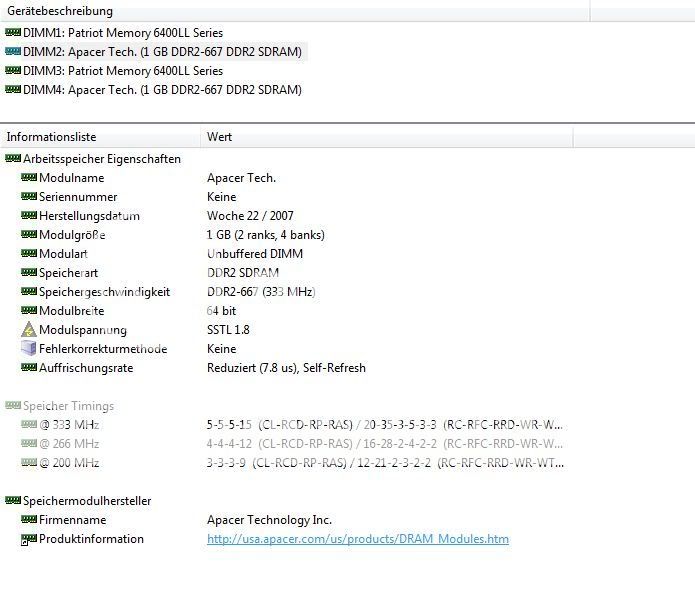Click the icon next to Modulgröße
Screen dimensions: 695x608
tap(29, 234)
